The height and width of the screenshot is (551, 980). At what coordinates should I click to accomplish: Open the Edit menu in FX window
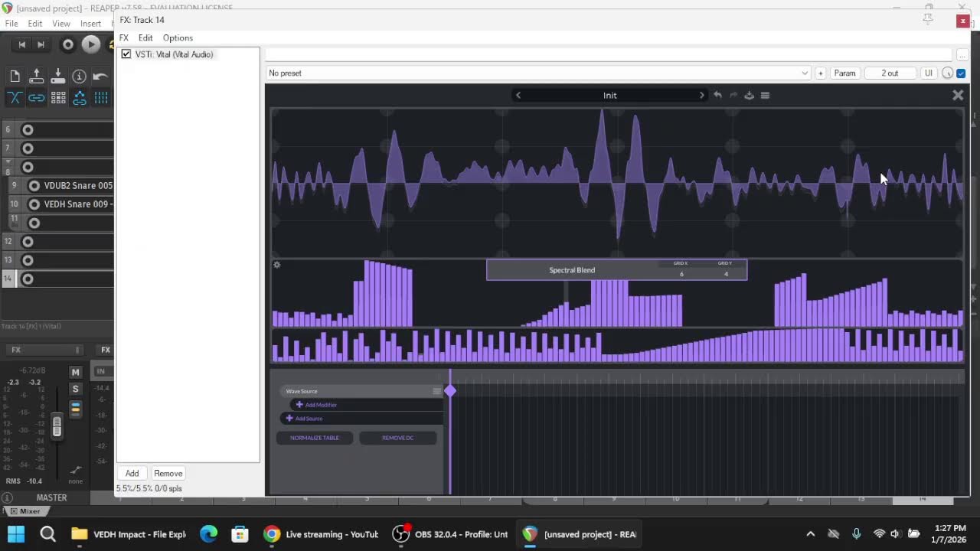[145, 37]
